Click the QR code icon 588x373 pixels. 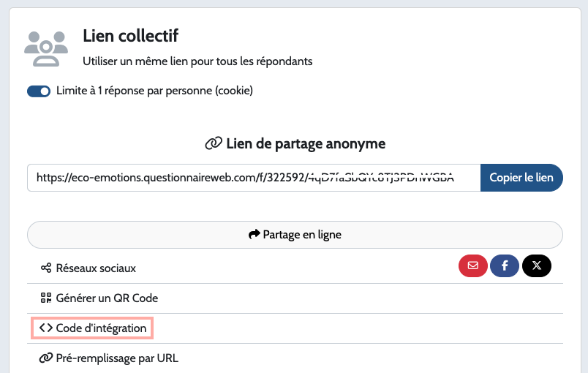(46, 298)
